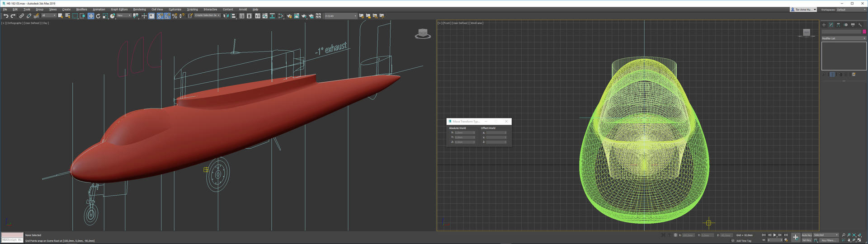Click the pink object color swatch
This screenshot has width=868, height=244.
864,32
